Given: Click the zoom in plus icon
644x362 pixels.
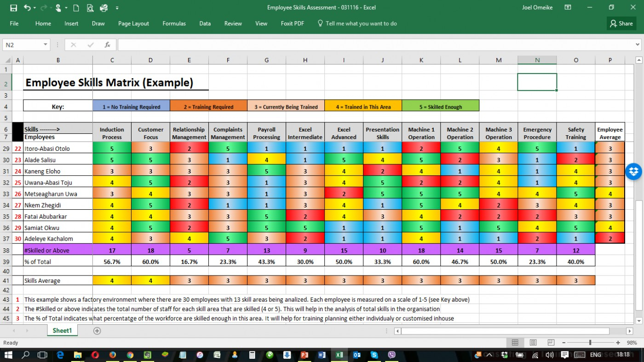Looking at the screenshot, I should (618, 343).
